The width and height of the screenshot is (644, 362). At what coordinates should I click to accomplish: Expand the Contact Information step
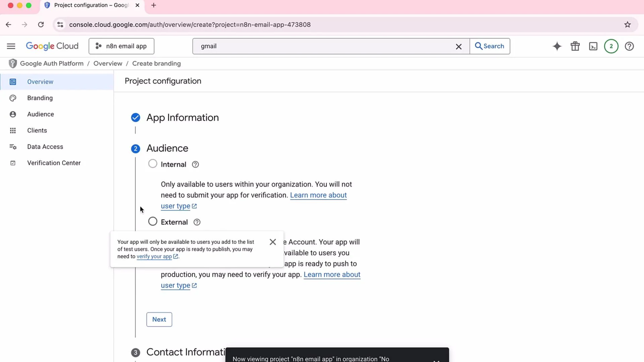(x=186, y=352)
